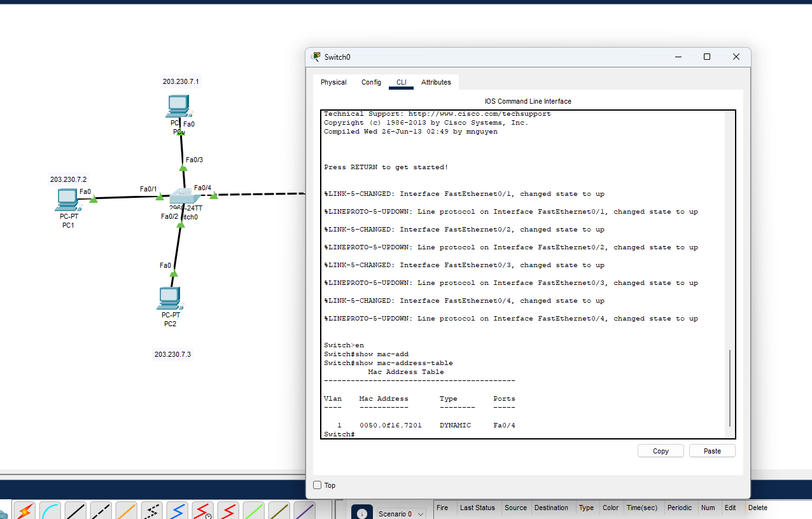The image size is (812, 519).
Task: Click the CLI vertical scrollbar thumb
Action: 730,388
